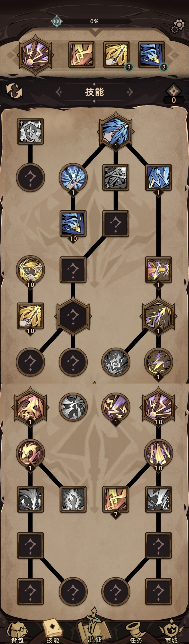This screenshot has width=189, height=644.
Task: Select the grey cracked lightning circular skill
Action: [x=73, y=407]
